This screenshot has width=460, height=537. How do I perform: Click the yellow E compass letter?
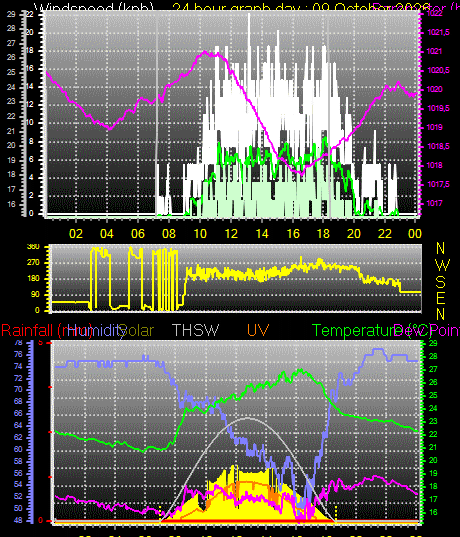(x=440, y=298)
